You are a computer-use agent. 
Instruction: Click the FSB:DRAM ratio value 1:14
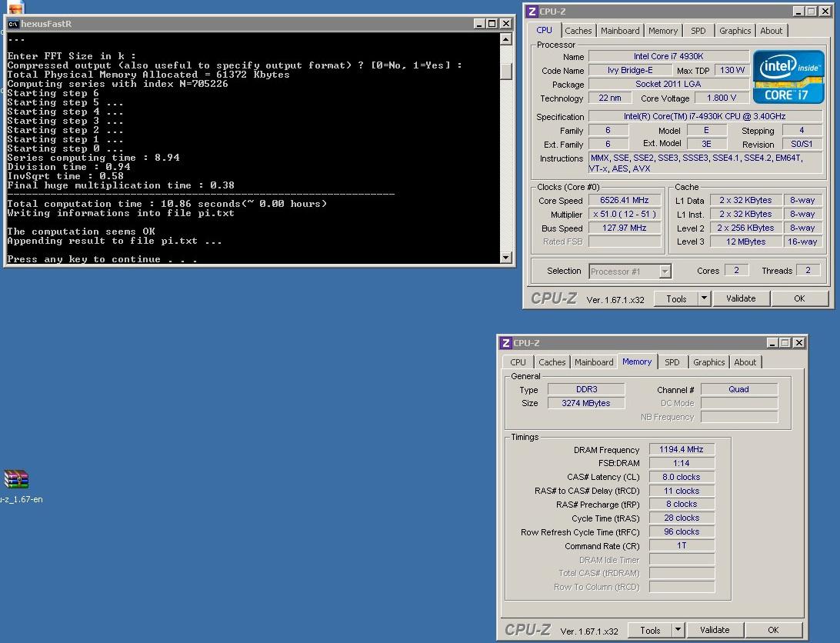[x=682, y=464]
